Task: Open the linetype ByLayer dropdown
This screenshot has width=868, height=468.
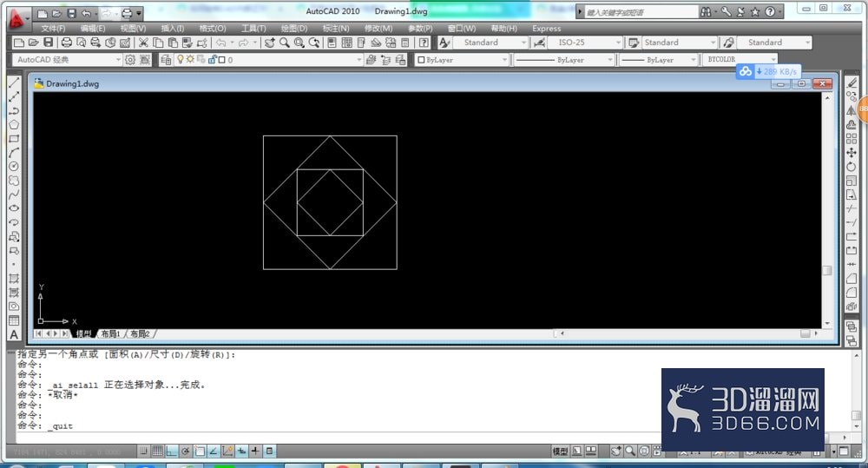Action: pos(564,60)
